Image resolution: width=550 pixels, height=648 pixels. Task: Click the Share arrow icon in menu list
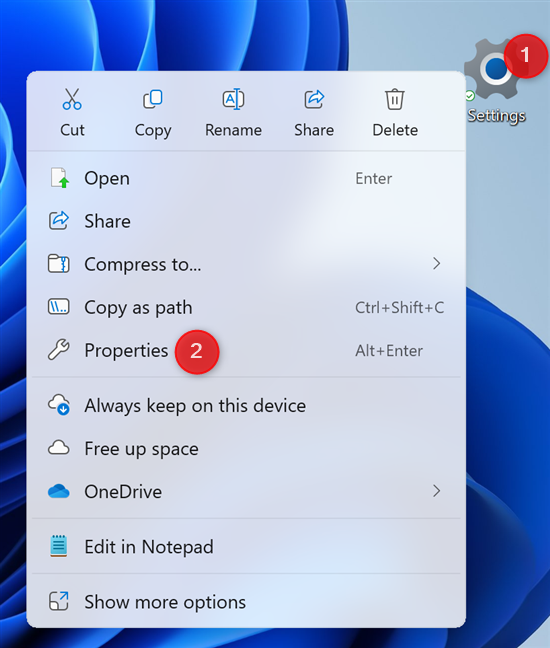(x=59, y=221)
